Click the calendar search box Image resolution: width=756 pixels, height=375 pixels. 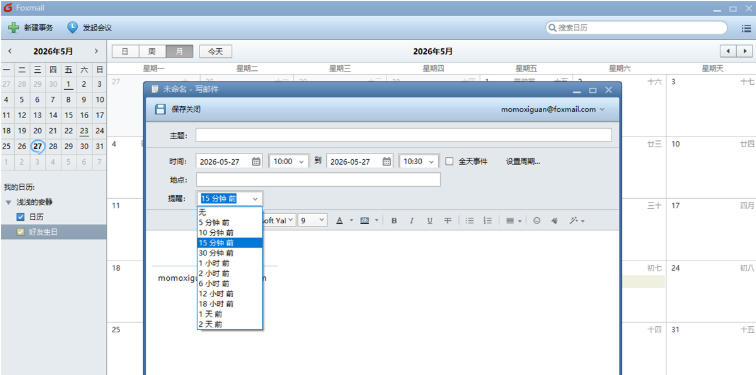(636, 28)
